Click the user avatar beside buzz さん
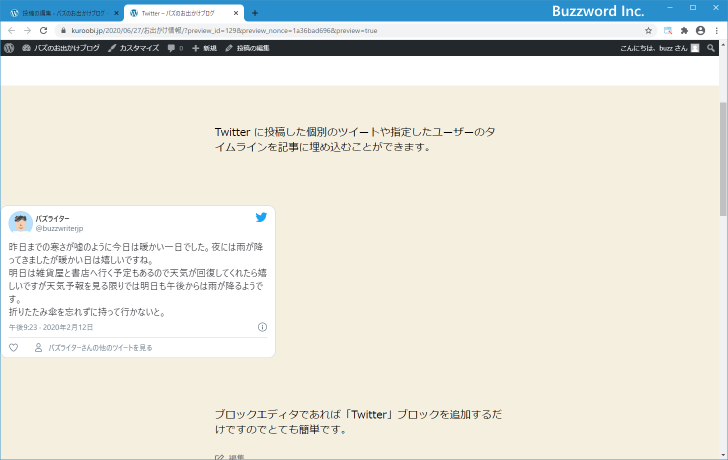Image resolution: width=728 pixels, height=460 pixels. 695,48
